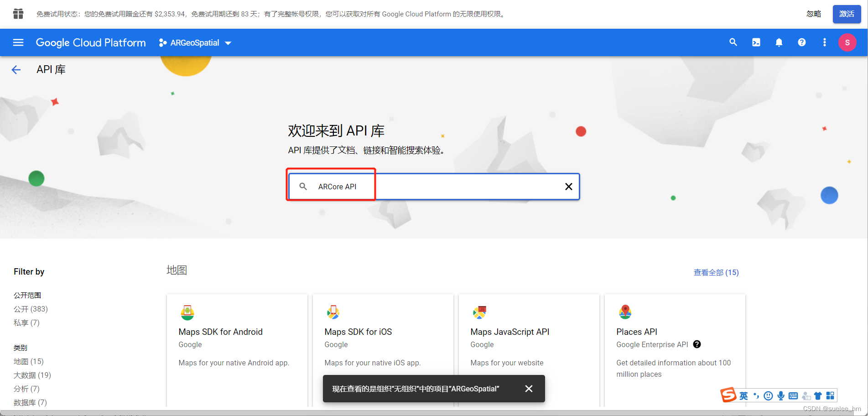Open the notifications bell

click(779, 42)
